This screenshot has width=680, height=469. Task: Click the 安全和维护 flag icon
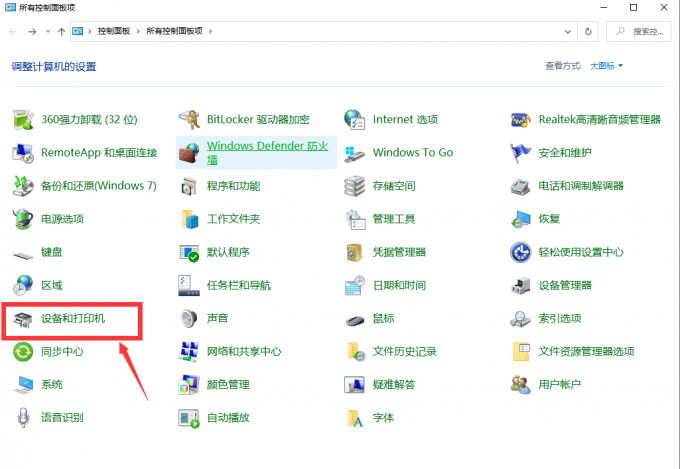pyautogui.click(x=520, y=153)
